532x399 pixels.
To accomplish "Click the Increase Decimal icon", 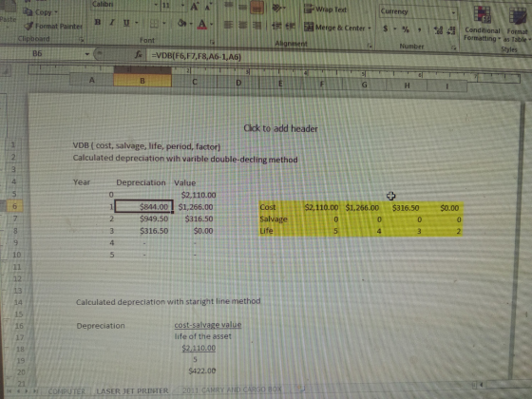I will tap(438, 30).
